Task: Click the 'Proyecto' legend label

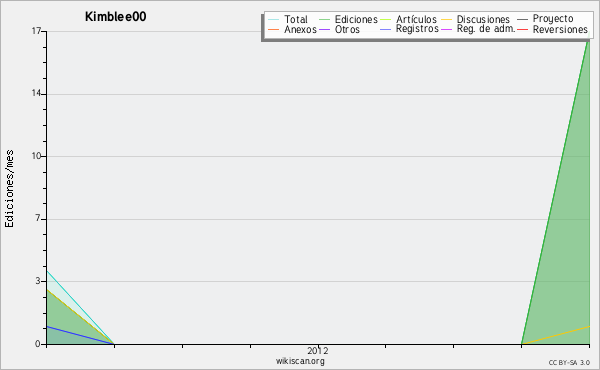Action: pyautogui.click(x=553, y=19)
